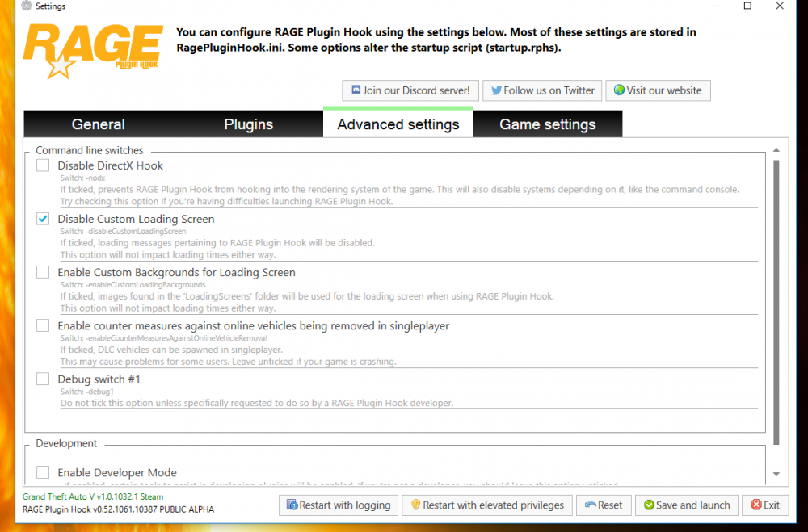Screen dimensions: 808x532
Task: Tick the Debug switch #1 checkbox
Action: coord(43,379)
